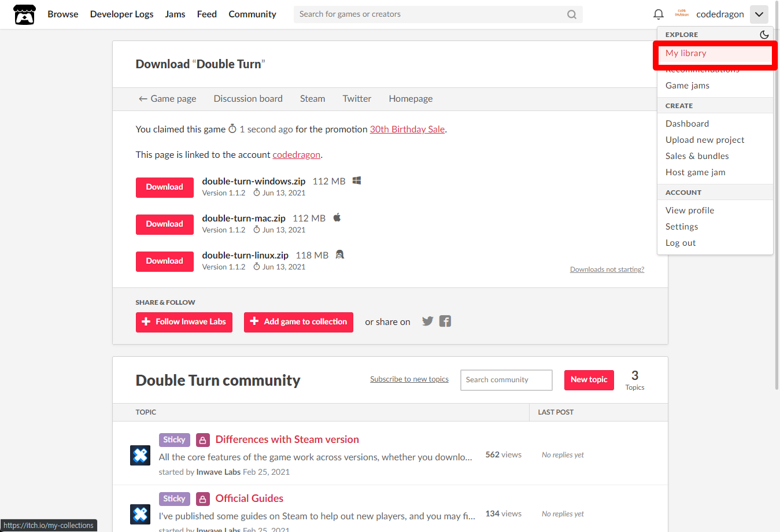Share the game on Twitter icon
This screenshot has height=532, width=780.
(x=428, y=321)
